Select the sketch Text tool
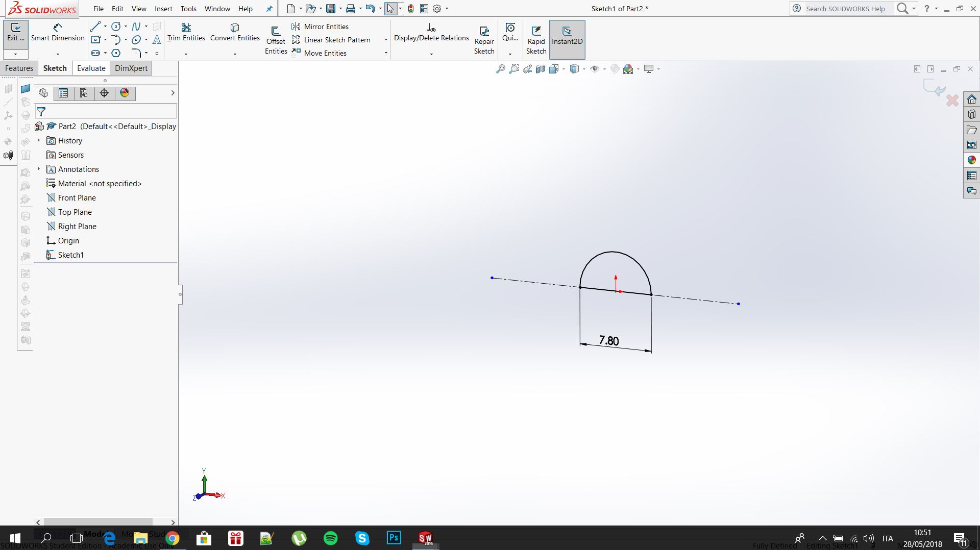Viewport: 980px width, 550px height. (x=157, y=40)
